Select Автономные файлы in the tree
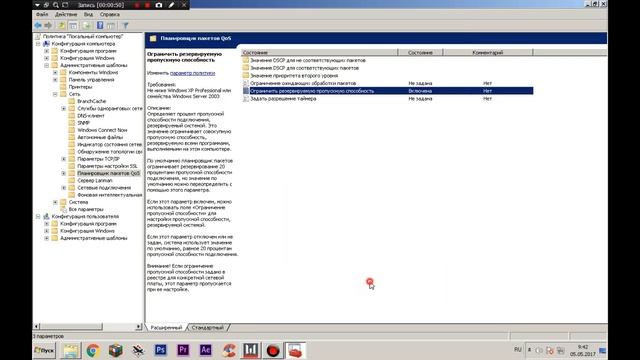The image size is (640, 360). (x=100, y=137)
